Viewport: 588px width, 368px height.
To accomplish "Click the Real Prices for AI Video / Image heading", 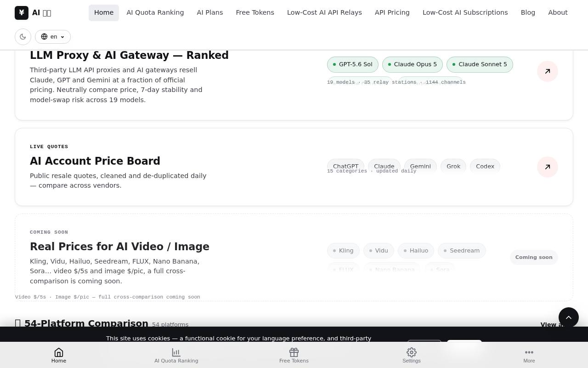I will pos(119,247).
